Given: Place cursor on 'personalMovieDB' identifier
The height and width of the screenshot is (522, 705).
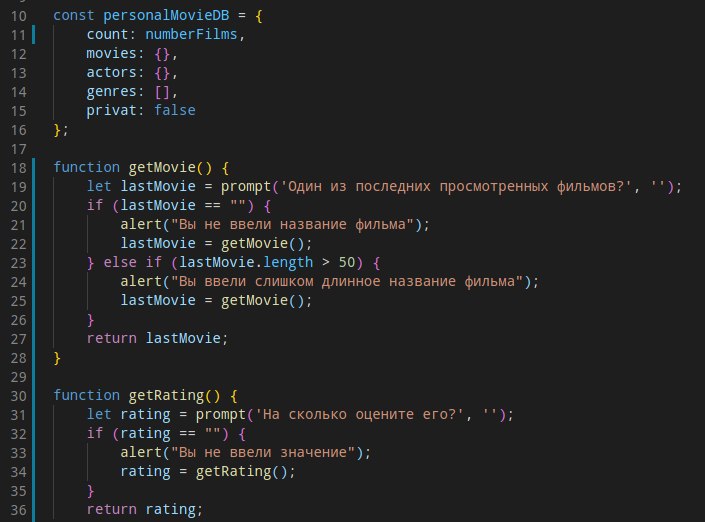Looking at the screenshot, I should 166,15.
